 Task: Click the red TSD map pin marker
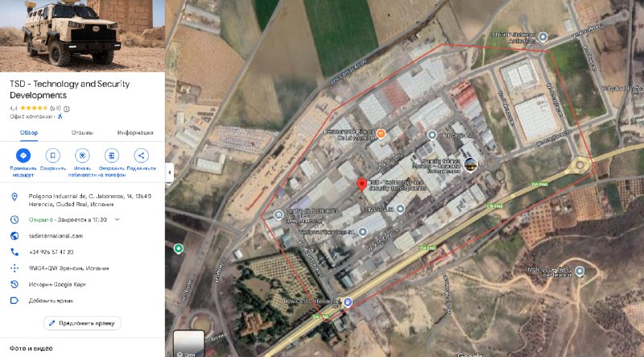point(361,185)
